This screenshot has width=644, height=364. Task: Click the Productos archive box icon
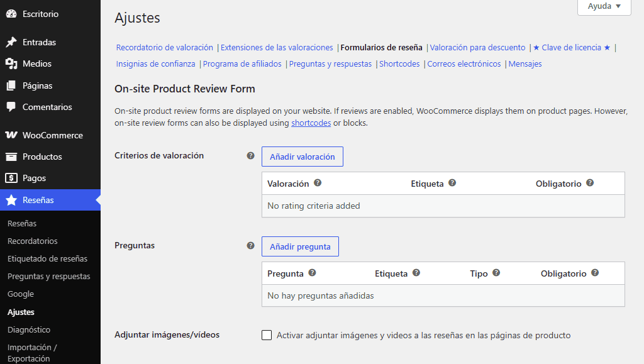pyautogui.click(x=11, y=157)
